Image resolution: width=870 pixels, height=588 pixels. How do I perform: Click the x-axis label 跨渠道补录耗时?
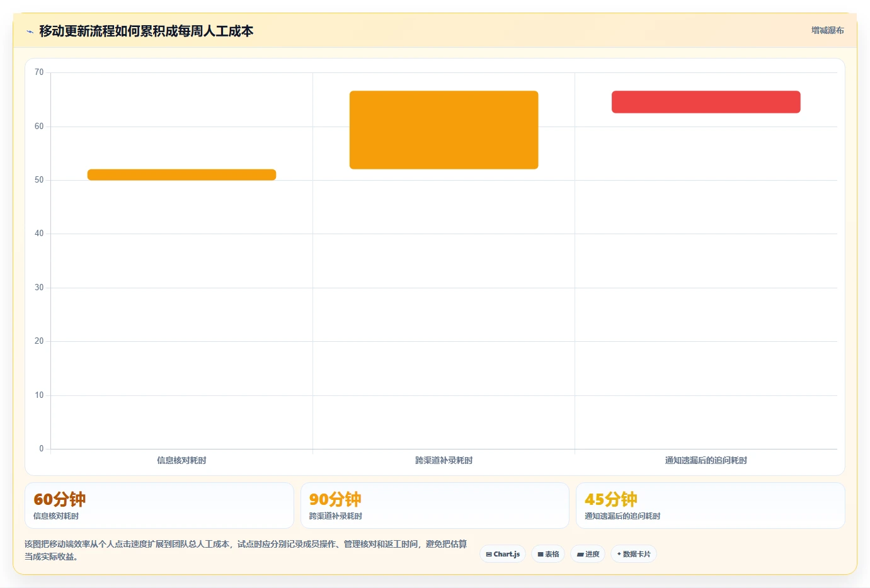(x=444, y=460)
